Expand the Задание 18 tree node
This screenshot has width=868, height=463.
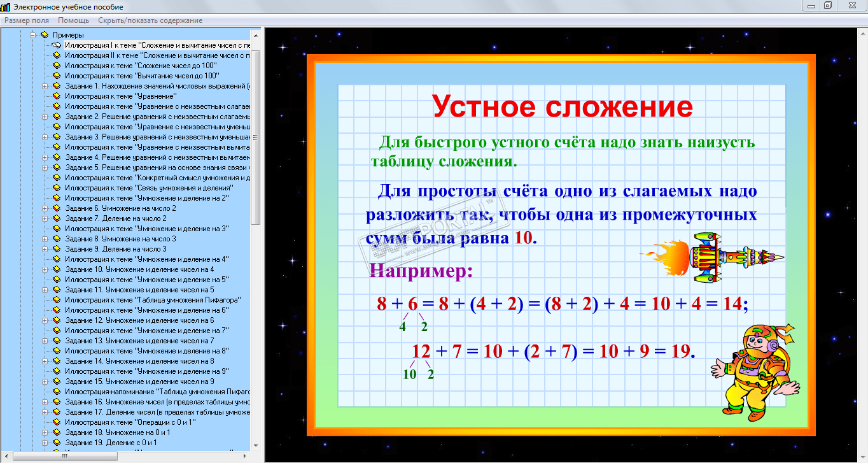click(x=45, y=432)
